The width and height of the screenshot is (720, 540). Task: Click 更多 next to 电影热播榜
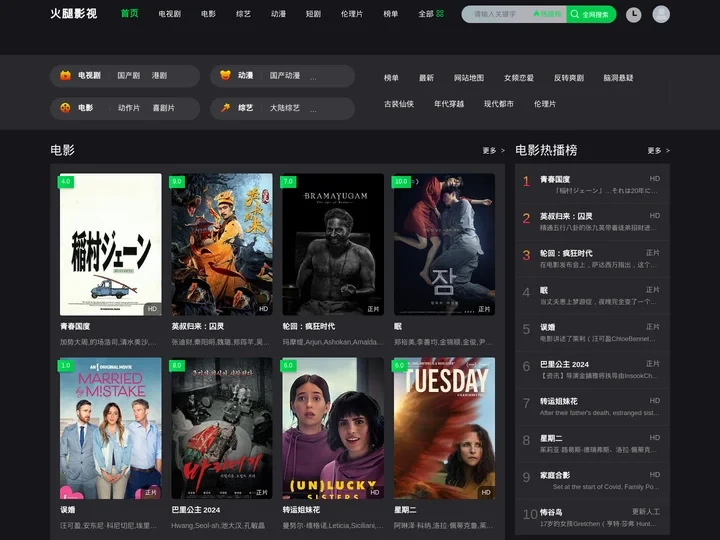click(x=658, y=150)
